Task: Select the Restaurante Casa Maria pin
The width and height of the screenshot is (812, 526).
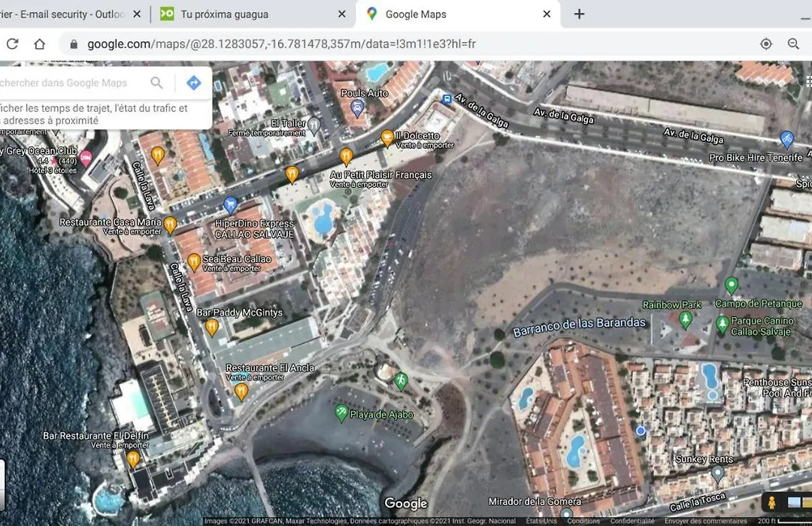Action: pos(170,225)
